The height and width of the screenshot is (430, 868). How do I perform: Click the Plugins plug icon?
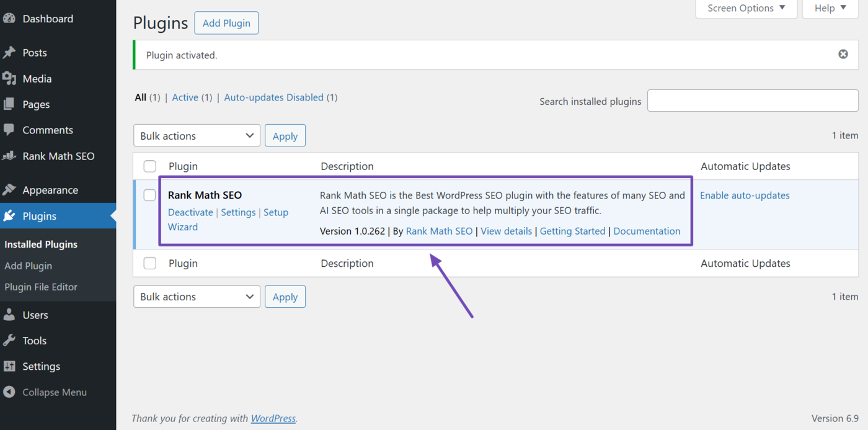[x=9, y=216]
